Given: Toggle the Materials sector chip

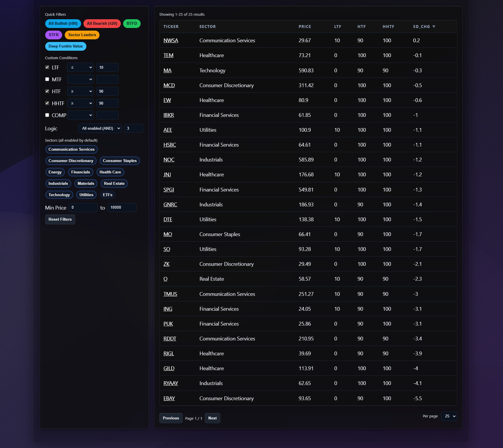Looking at the screenshot, I should 86,184.
